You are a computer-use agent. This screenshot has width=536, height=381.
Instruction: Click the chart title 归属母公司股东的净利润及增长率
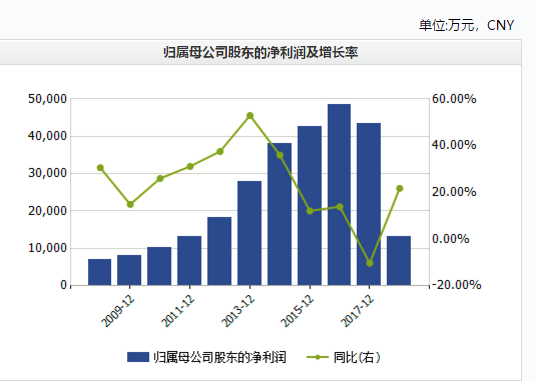pyautogui.click(x=260, y=53)
